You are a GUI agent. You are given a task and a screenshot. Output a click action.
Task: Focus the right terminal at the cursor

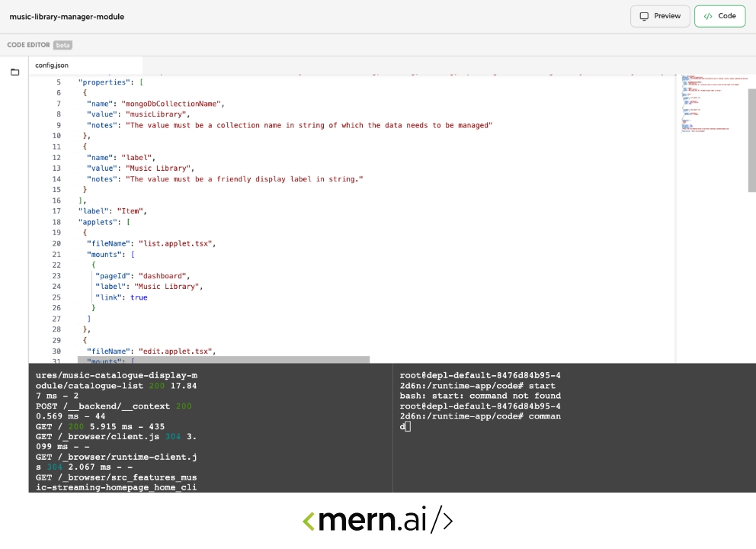[408, 427]
